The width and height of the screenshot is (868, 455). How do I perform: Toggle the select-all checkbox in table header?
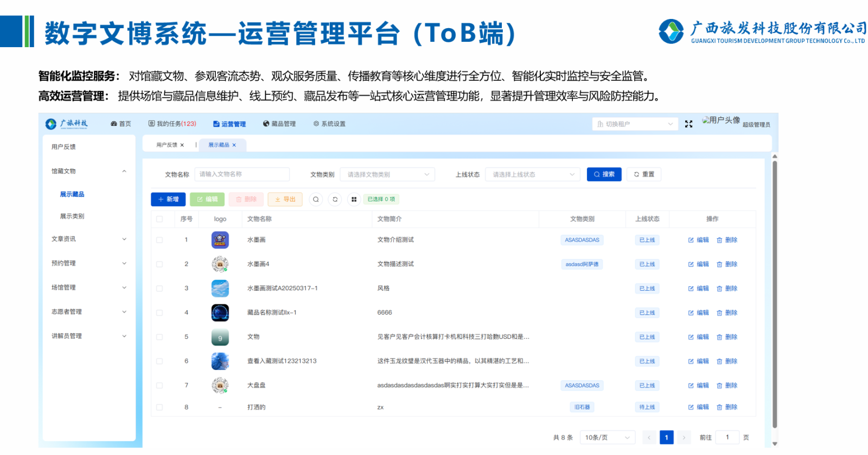click(159, 219)
